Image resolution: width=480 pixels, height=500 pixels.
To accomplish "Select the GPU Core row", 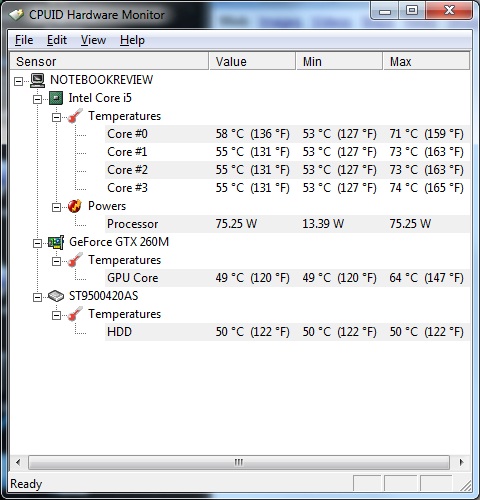I will coord(287,278).
